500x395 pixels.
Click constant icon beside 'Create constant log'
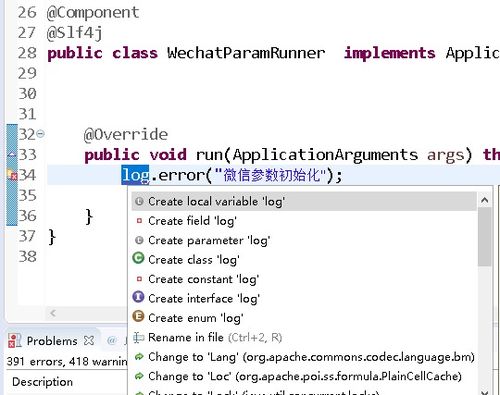click(139, 279)
